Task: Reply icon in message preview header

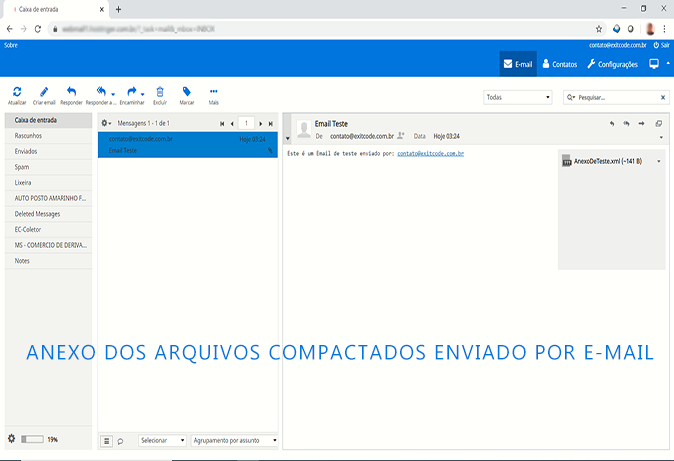Action: tap(612, 124)
